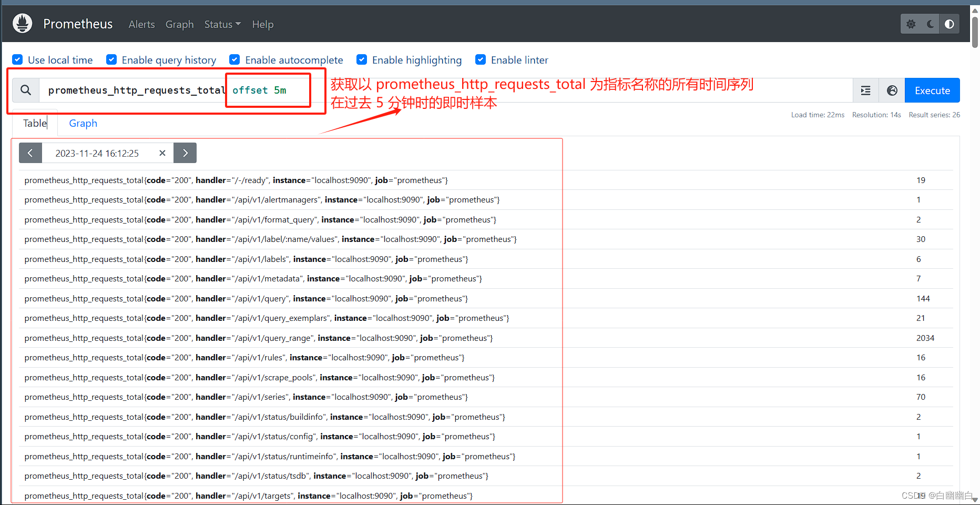Select the browser-preferred contrast theme icon

point(950,24)
